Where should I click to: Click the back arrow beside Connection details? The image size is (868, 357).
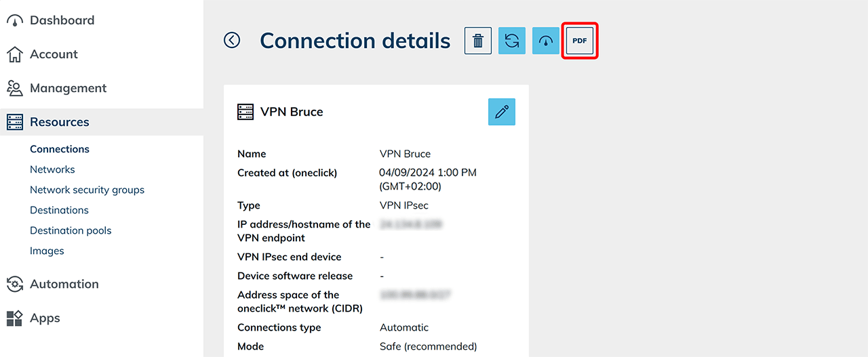[x=232, y=41]
